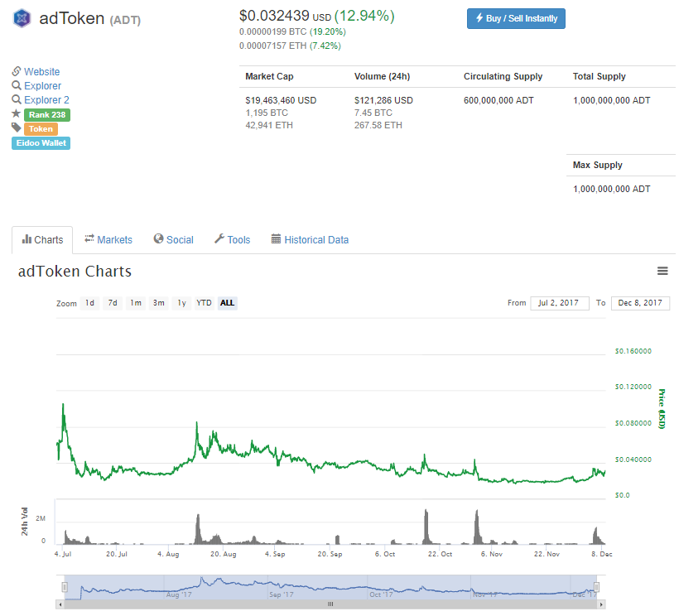Click the adToken logo icon
The image size is (679, 616).
[22, 18]
